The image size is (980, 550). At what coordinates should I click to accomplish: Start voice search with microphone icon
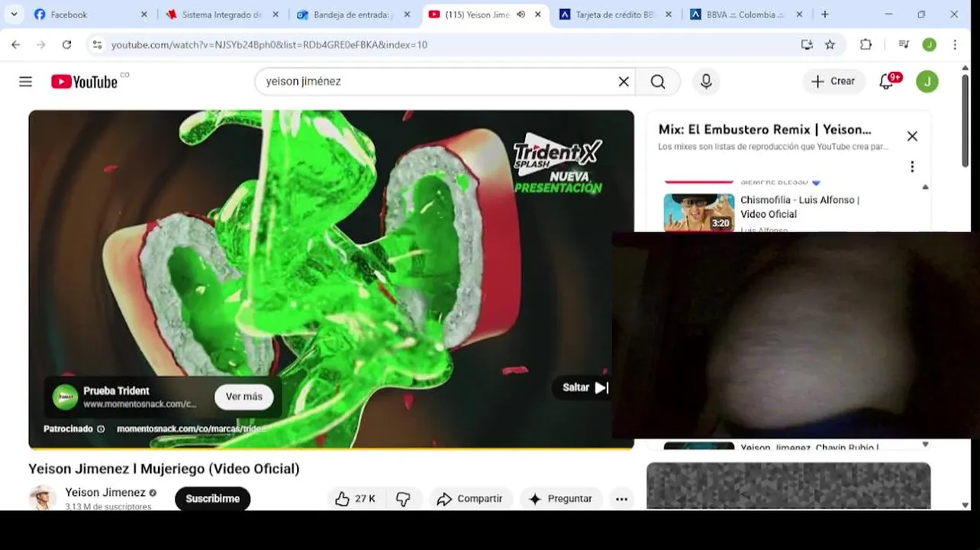706,82
